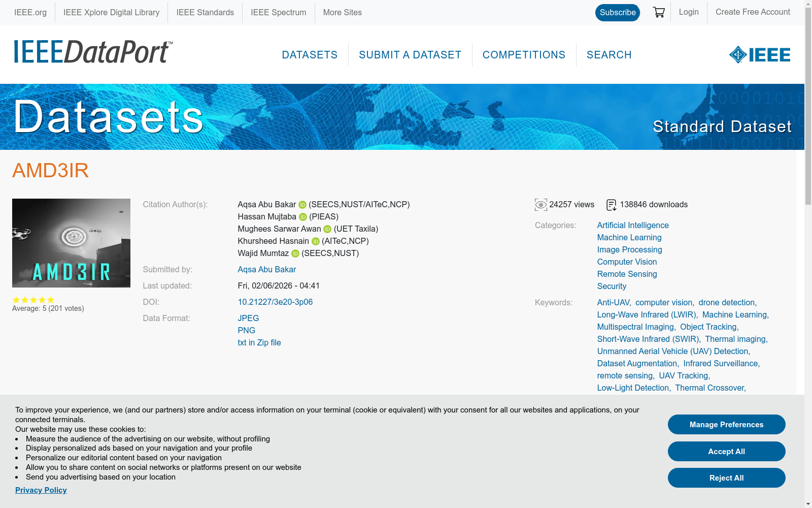Click the 'Average: 5 (201 votes)' text
This screenshot has height=508, width=812.
[x=48, y=308]
